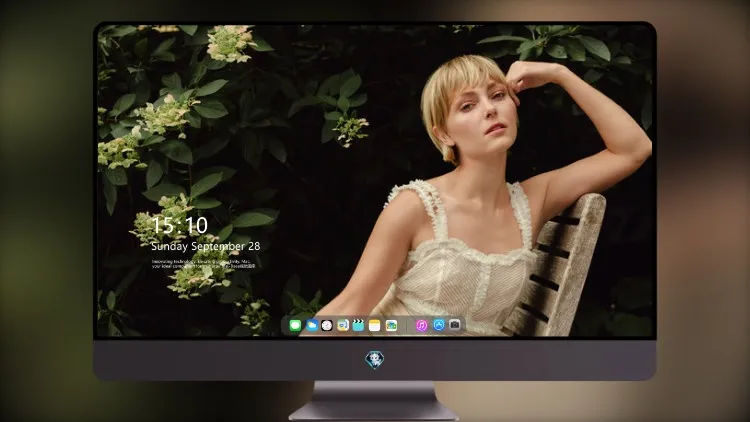Open the Weather app in the dock

(311, 326)
